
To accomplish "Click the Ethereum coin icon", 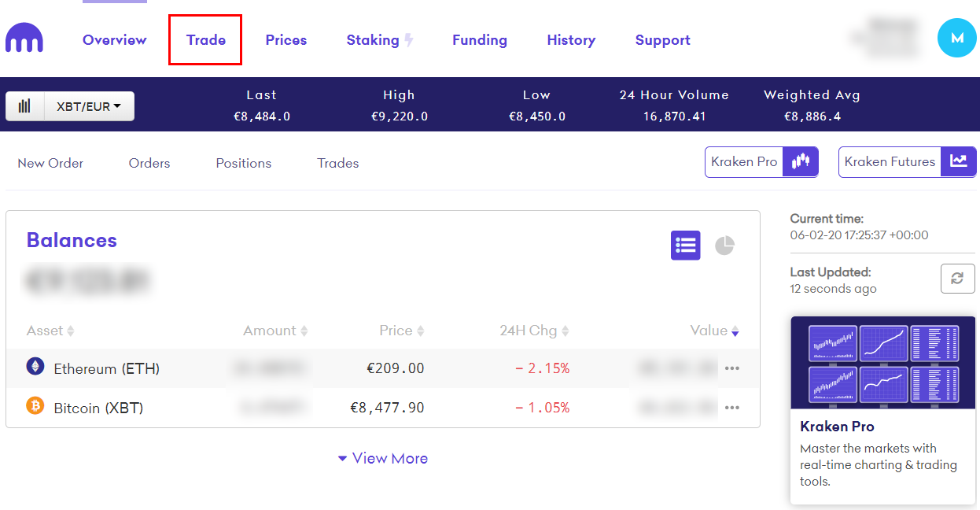I will tap(35, 366).
